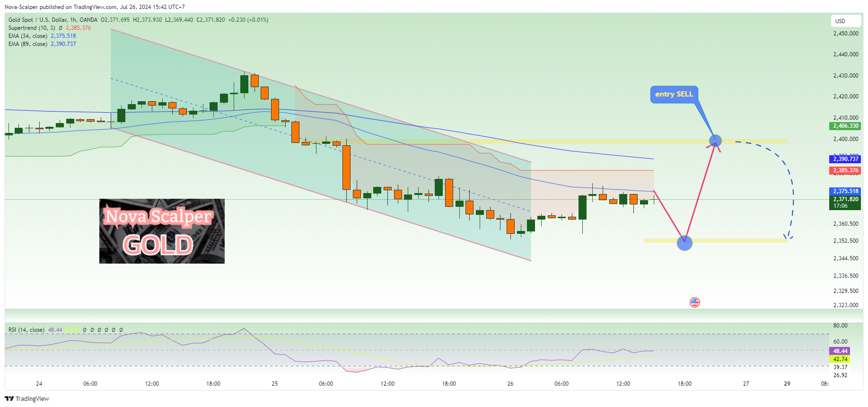Select the RSI (14, close) legend

pos(26,330)
